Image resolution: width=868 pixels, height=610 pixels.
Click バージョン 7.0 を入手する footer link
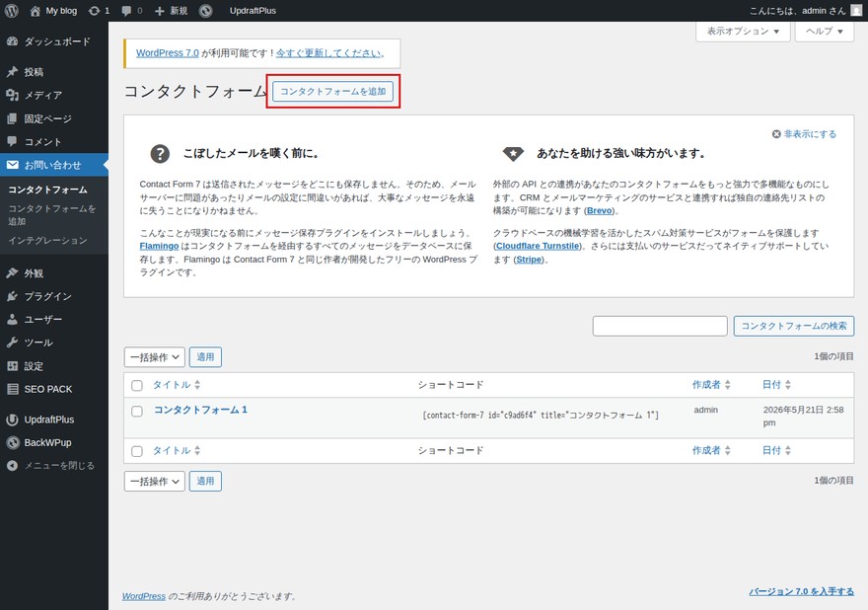[801, 591]
